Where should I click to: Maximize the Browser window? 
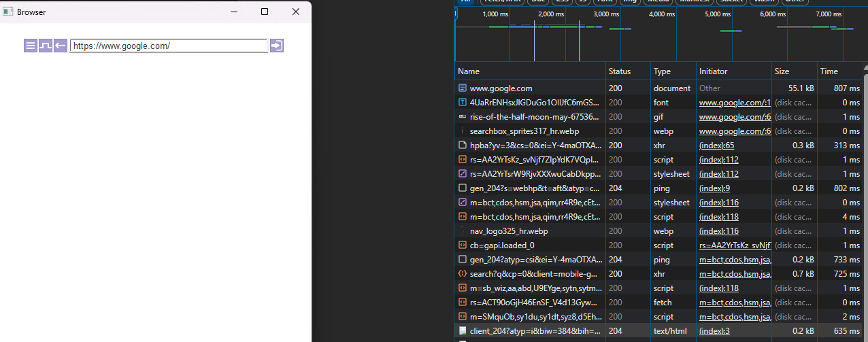[x=265, y=12]
